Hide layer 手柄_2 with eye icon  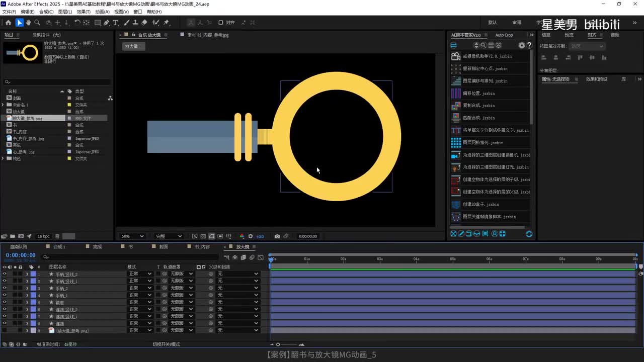tap(5, 288)
